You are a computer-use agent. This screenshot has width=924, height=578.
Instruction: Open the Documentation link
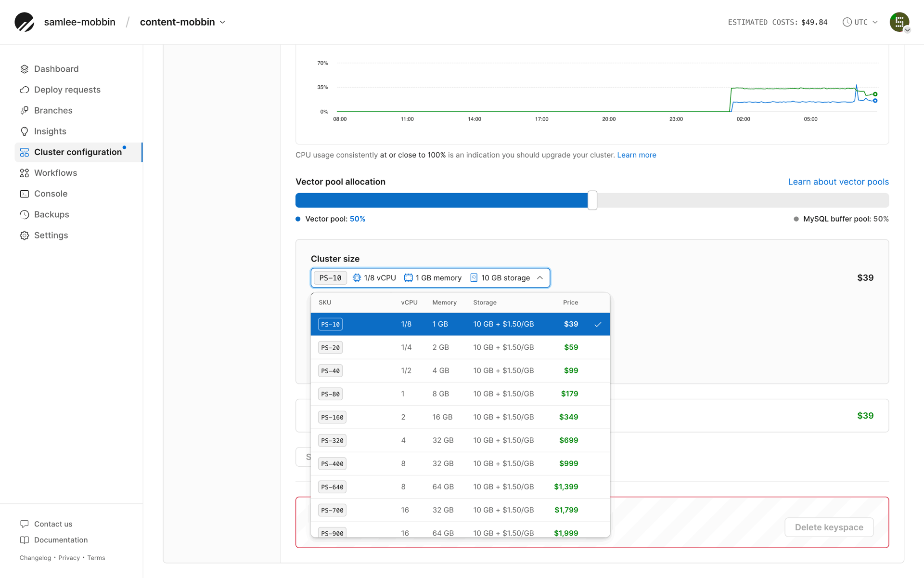(61, 540)
